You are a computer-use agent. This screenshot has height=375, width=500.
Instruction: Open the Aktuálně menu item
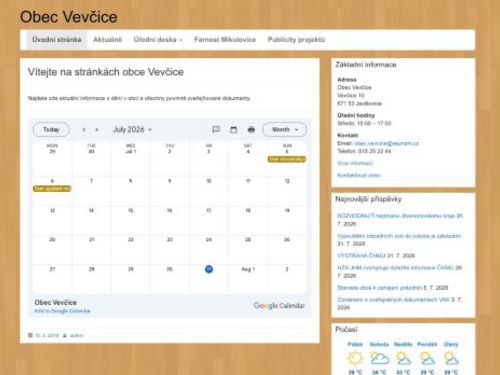click(x=107, y=40)
